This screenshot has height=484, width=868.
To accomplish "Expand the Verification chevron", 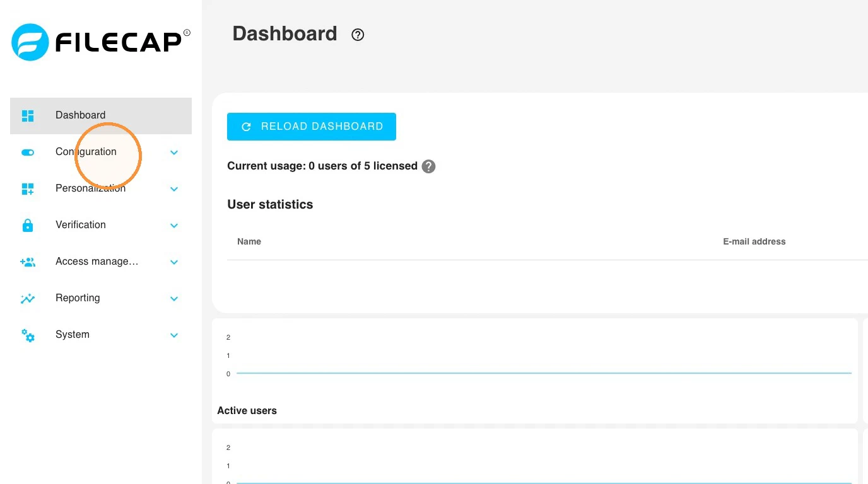I will [174, 226].
